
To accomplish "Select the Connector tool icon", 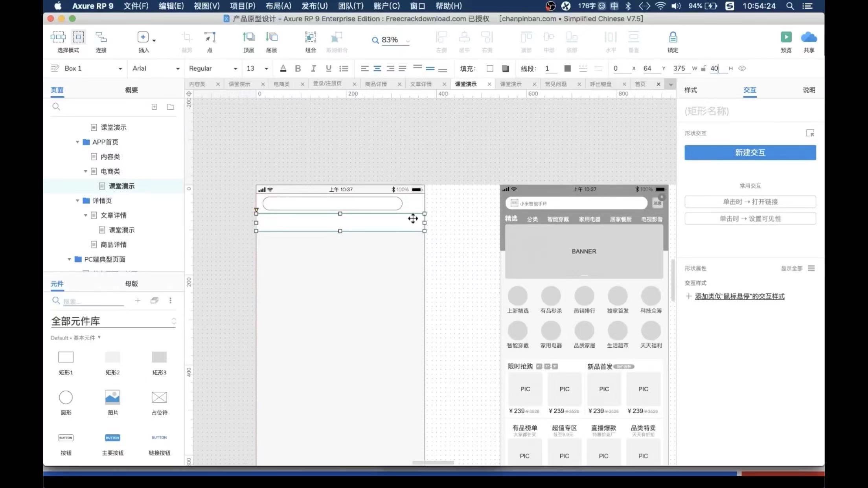I will 101,37.
